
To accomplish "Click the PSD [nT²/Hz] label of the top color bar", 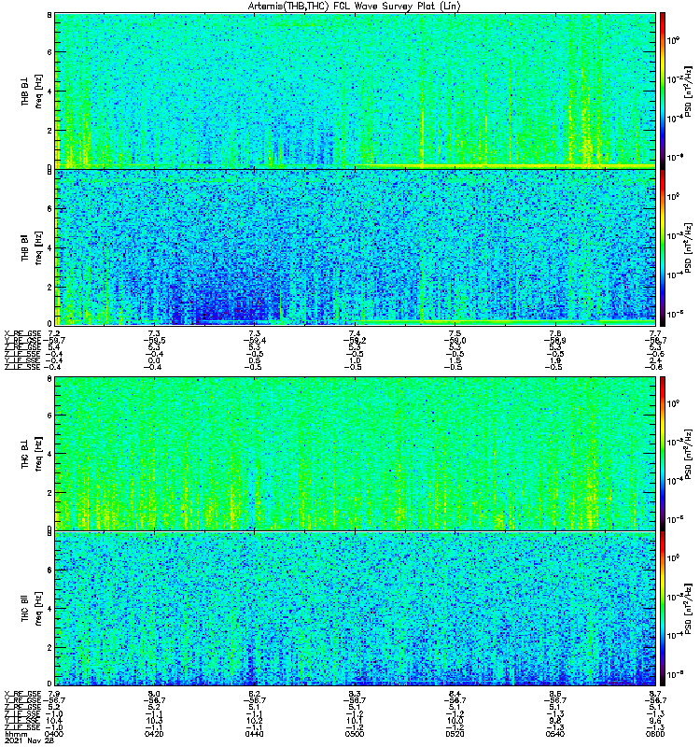I will pos(689,91).
